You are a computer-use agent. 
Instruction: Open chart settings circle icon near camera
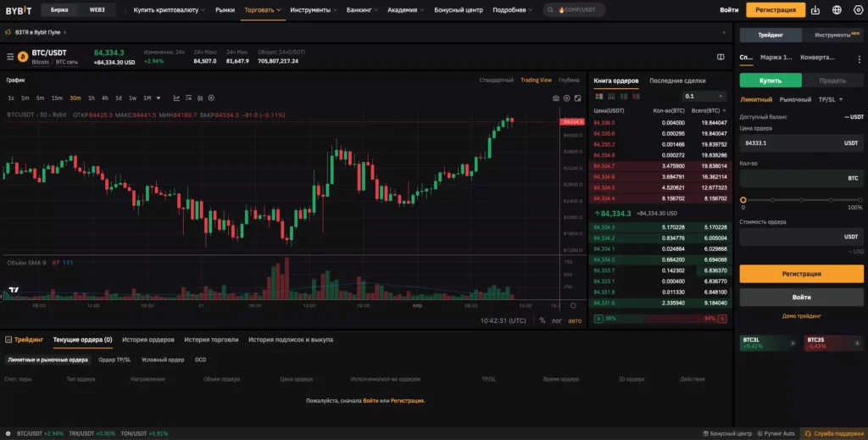click(567, 98)
